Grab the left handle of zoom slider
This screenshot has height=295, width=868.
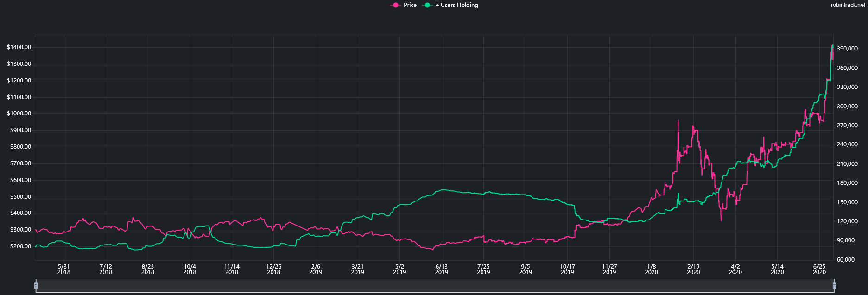click(x=36, y=286)
